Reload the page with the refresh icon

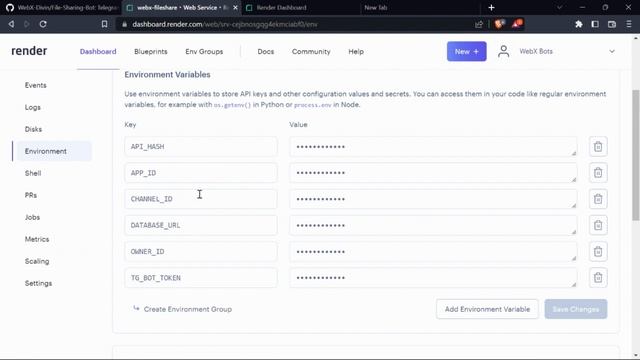43,24
